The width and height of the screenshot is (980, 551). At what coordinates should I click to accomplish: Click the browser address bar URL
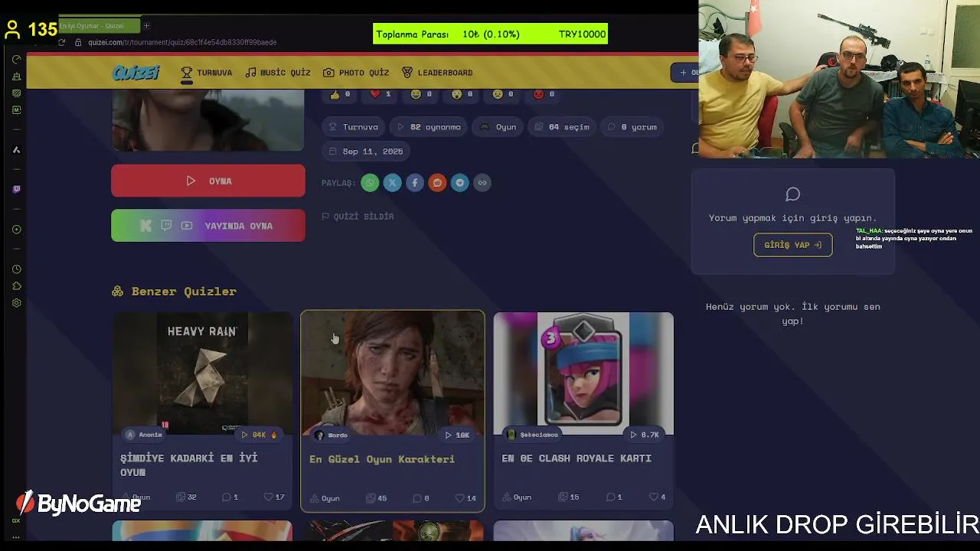(182, 42)
